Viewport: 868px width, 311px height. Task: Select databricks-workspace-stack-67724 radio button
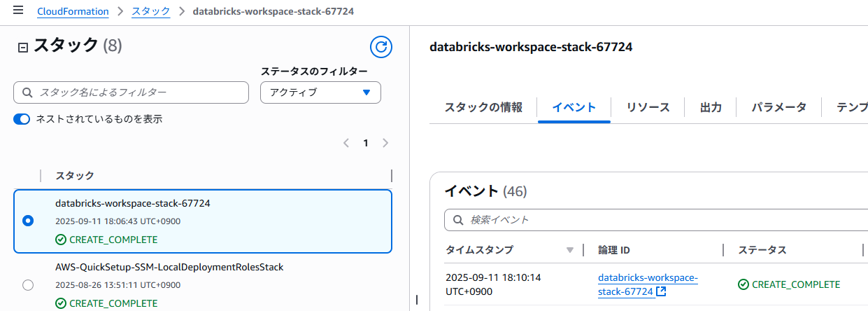coord(28,221)
